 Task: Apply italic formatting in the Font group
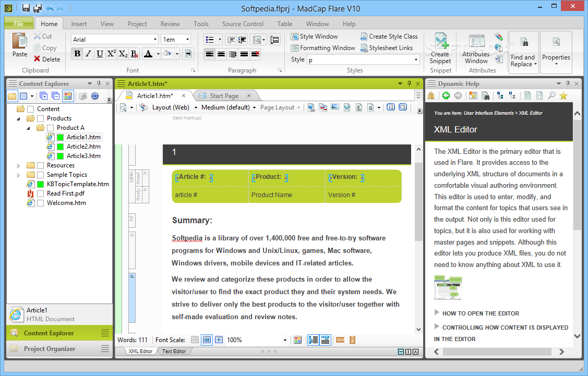coord(89,54)
